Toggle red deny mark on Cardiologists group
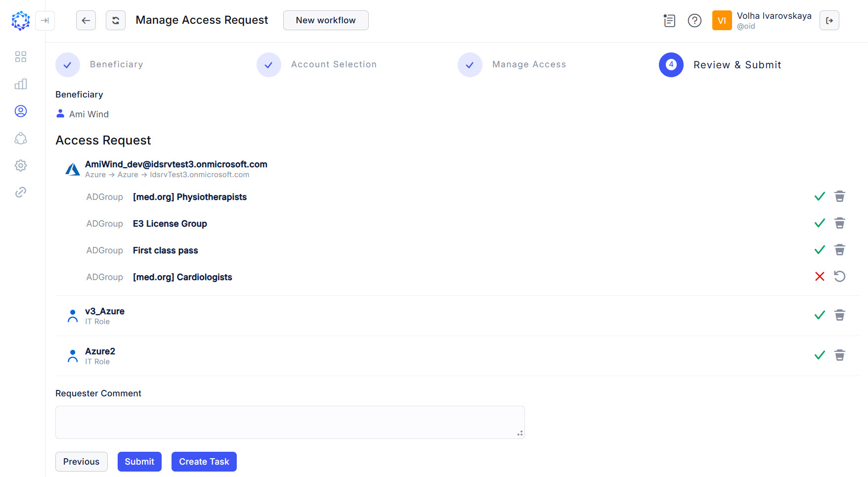Image resolution: width=868 pixels, height=477 pixels. 820,277
